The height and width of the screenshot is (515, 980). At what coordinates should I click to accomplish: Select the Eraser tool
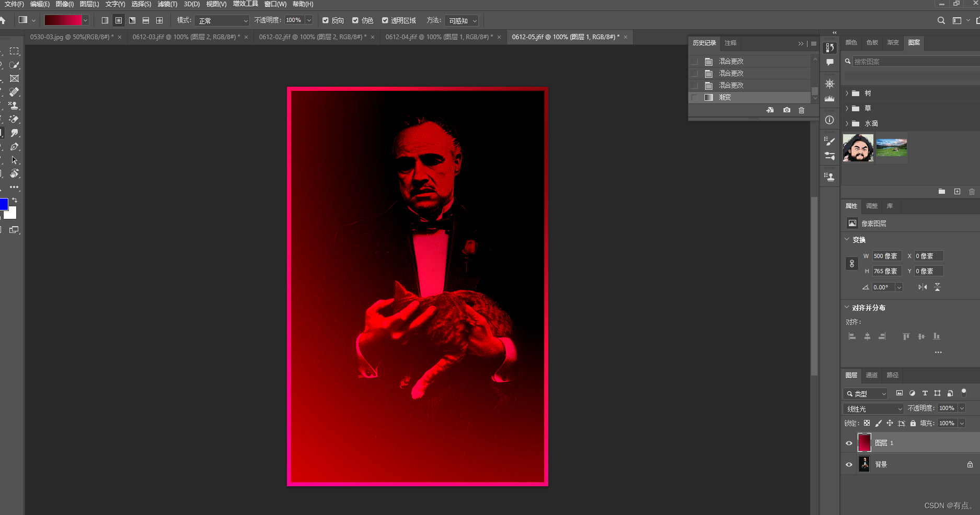pos(14,119)
